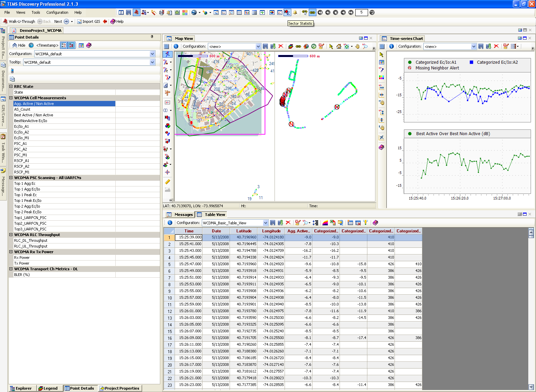Image resolution: width=536 pixels, height=392 pixels.
Task: Step playback forward one point
Action: coord(343,12)
